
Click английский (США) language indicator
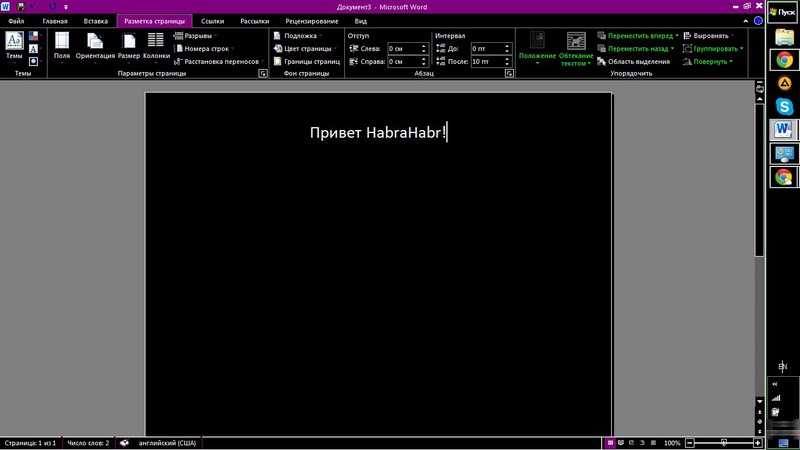167,443
